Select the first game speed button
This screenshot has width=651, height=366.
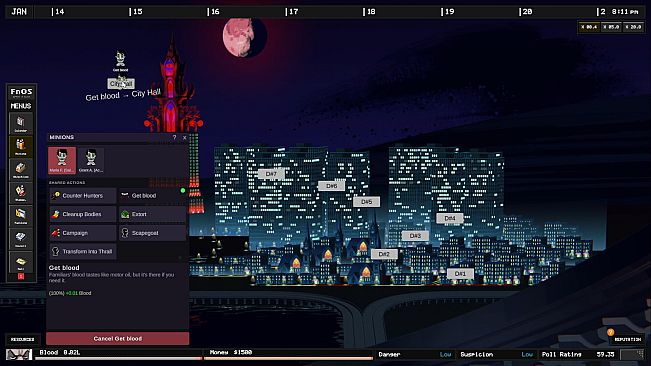click(589, 27)
